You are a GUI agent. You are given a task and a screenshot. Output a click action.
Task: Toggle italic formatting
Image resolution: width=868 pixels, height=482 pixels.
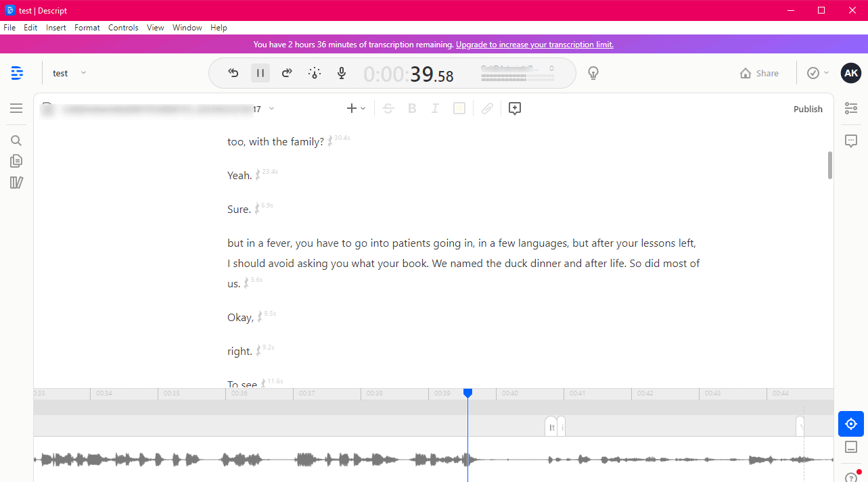pyautogui.click(x=435, y=108)
